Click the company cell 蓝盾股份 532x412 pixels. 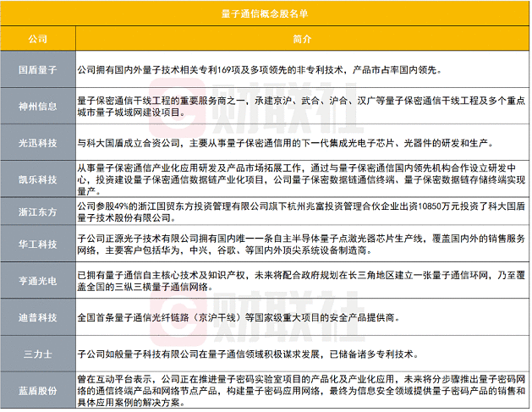pyautogui.click(x=38, y=391)
